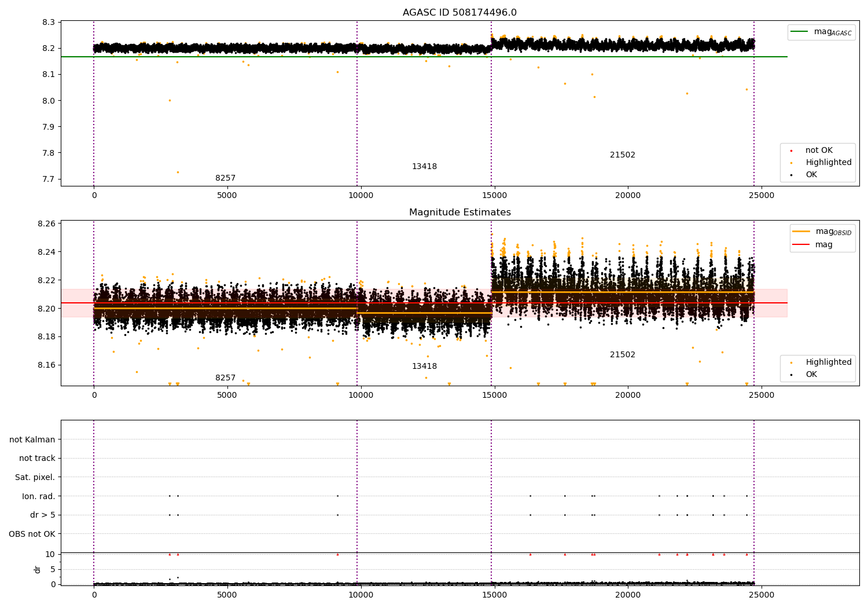Click the 8.20 y-axis tick label

tap(46, 309)
